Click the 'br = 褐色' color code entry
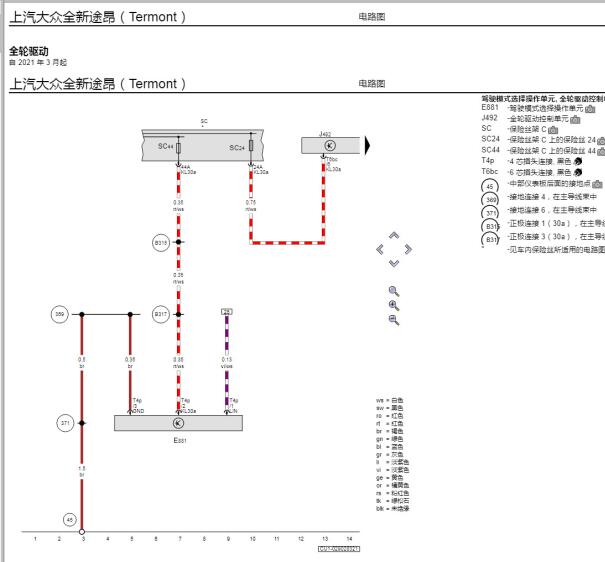This screenshot has width=605, height=562. (390, 431)
